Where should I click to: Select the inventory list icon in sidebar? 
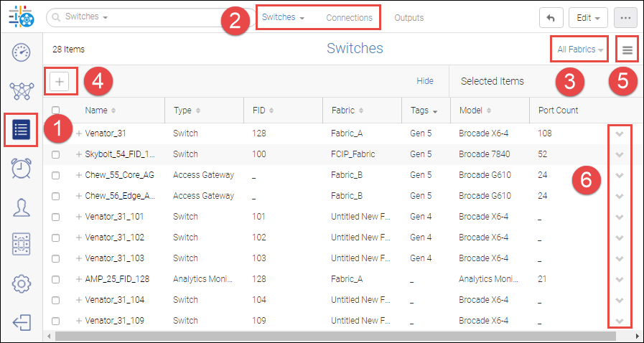pyautogui.click(x=22, y=130)
